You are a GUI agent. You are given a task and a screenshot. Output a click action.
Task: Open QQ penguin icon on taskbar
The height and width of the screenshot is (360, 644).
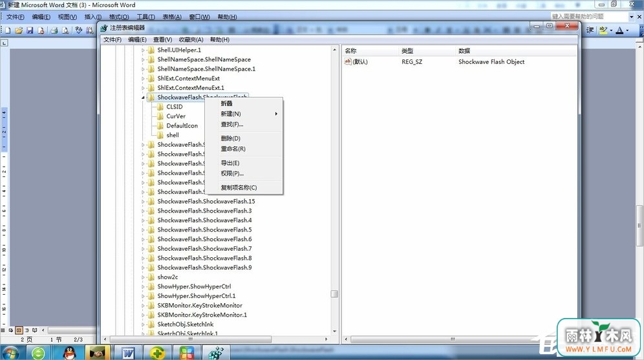[x=70, y=353]
